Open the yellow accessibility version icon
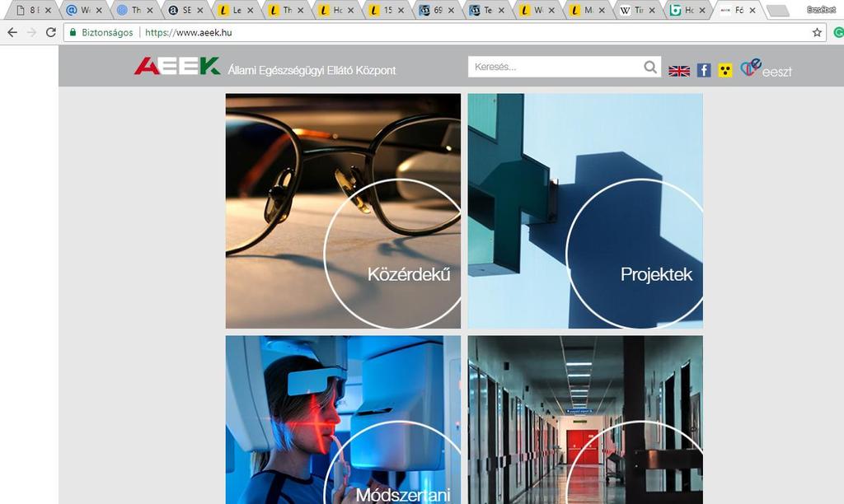Viewport: 844px width, 504px height. (x=725, y=70)
